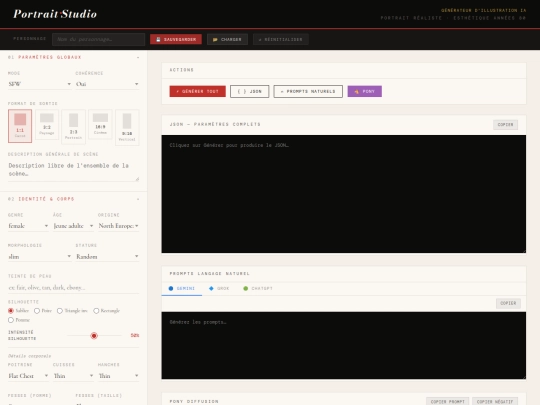Open the Poitrine dropdown showing Flat Chest

(x=28, y=376)
